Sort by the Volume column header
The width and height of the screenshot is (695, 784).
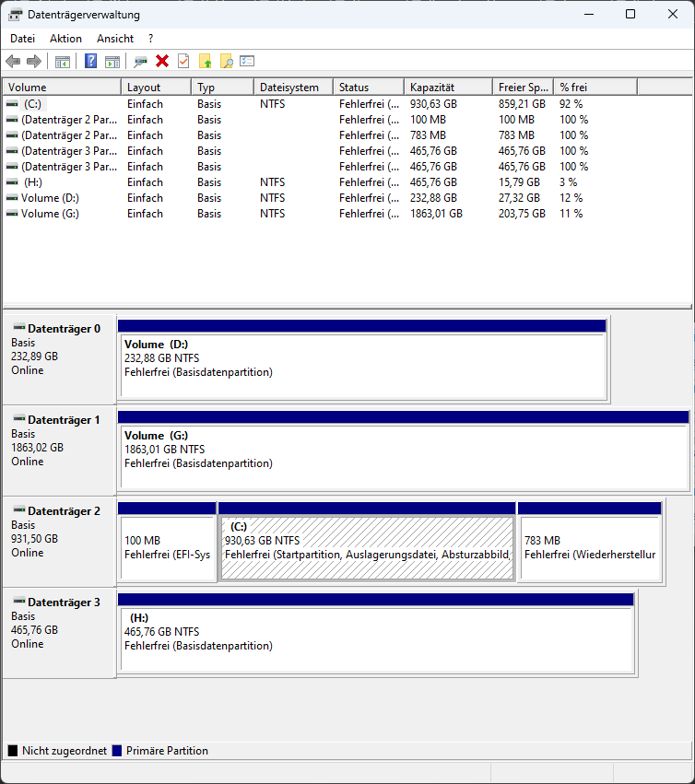coord(62,87)
